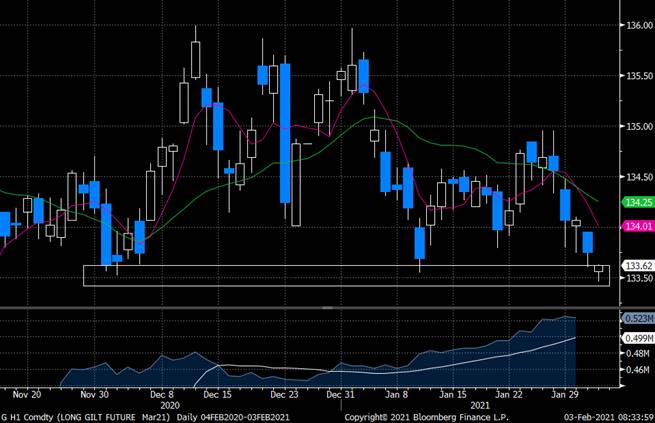Click the Dec 23 date label
655x423 pixels.
(x=284, y=395)
